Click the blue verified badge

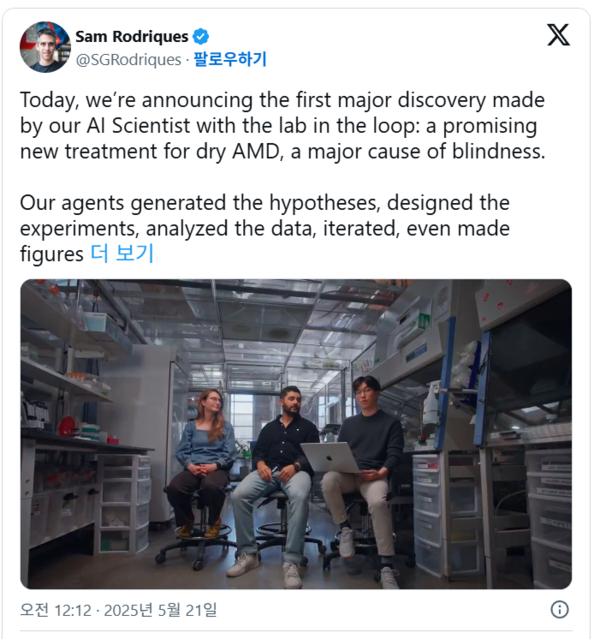pos(201,37)
